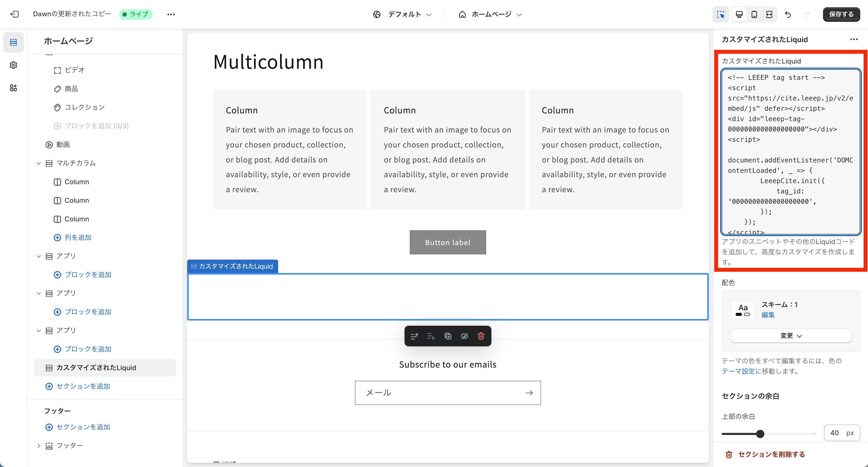Click the exit editor back icon
This screenshot has width=868, height=467.
coord(14,14)
